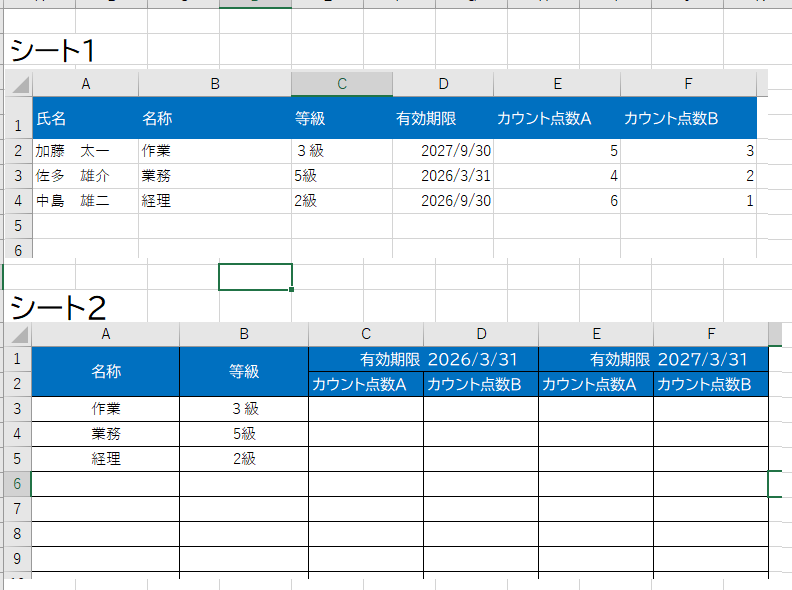Image resolution: width=792 pixels, height=590 pixels.
Task: Select the カウント点数A value 4
Action: click(x=557, y=176)
